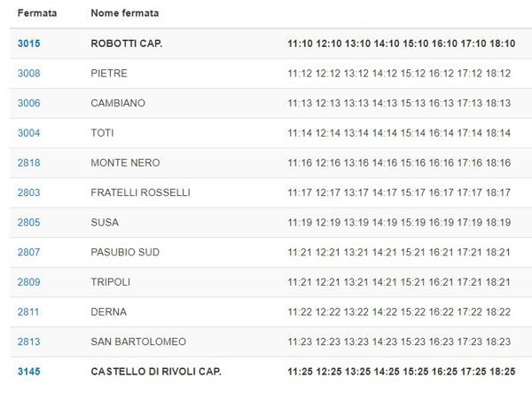Open stop code 3015 link
The height and width of the screenshot is (393, 532).
pos(28,43)
